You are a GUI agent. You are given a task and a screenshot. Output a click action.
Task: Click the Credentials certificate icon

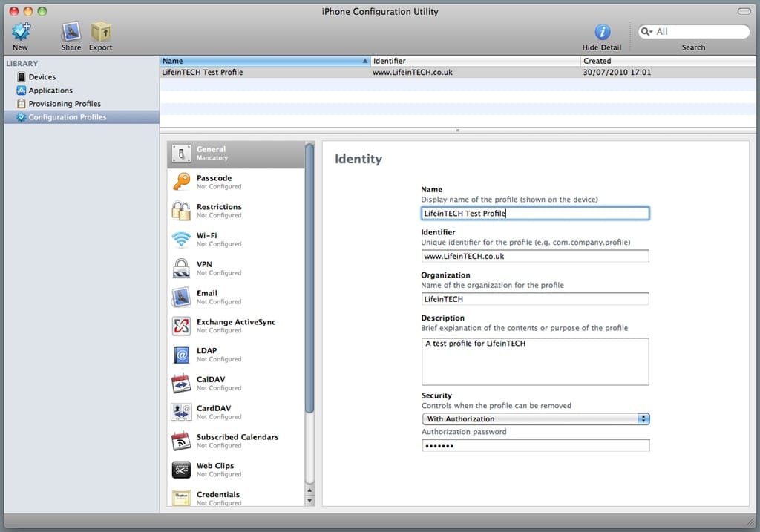(181, 498)
